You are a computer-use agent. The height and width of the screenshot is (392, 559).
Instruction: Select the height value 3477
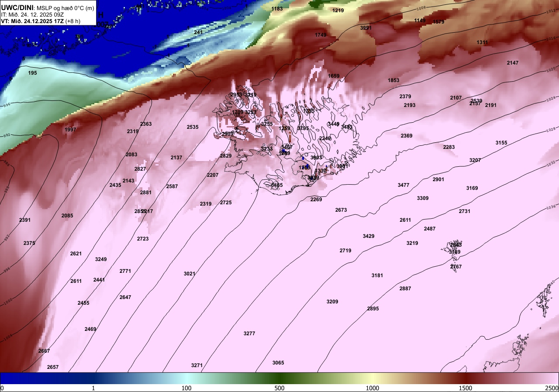coord(404,185)
